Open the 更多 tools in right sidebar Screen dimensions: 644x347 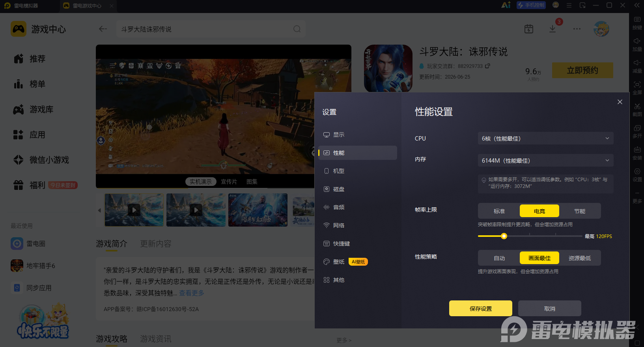tap(637, 197)
